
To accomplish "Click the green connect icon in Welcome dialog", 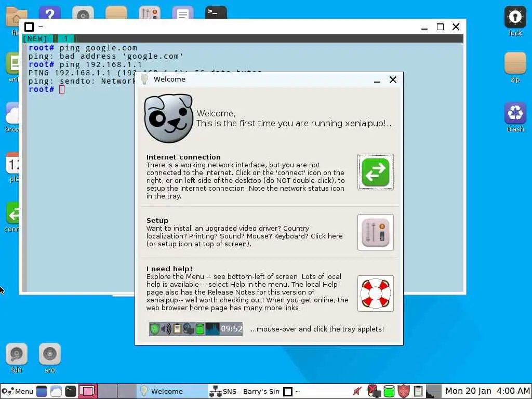I will 375,172.
